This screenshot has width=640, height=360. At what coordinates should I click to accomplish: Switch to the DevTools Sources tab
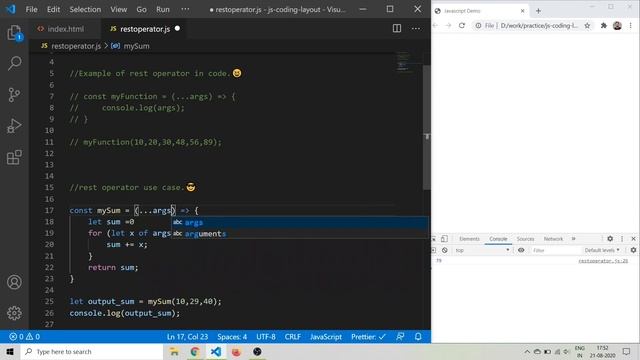click(525, 239)
